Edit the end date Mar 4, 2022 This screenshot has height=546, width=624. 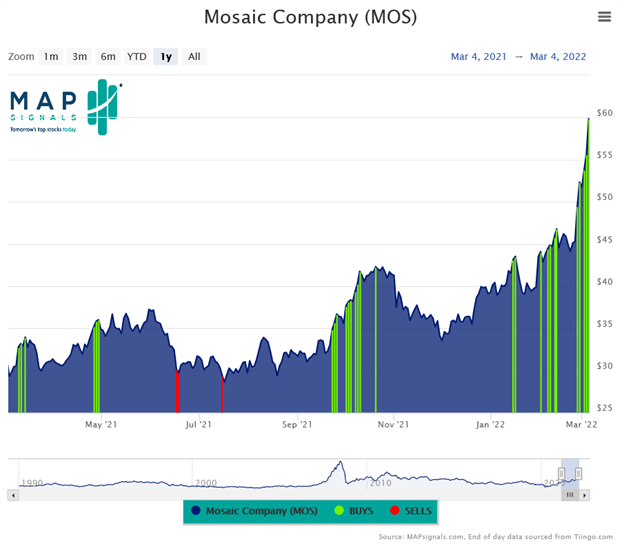tap(558, 57)
